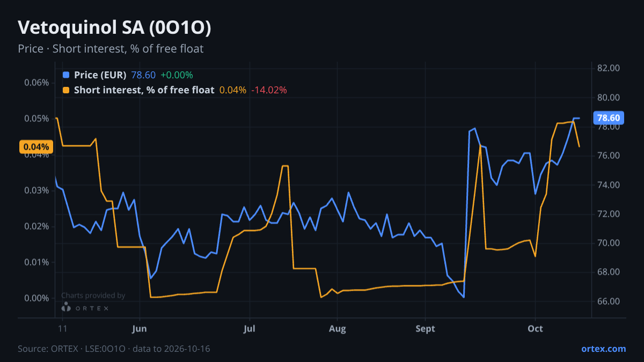This screenshot has width=644, height=362.
Task: Click the 66.00 right axis label
Action: pyautogui.click(x=609, y=301)
